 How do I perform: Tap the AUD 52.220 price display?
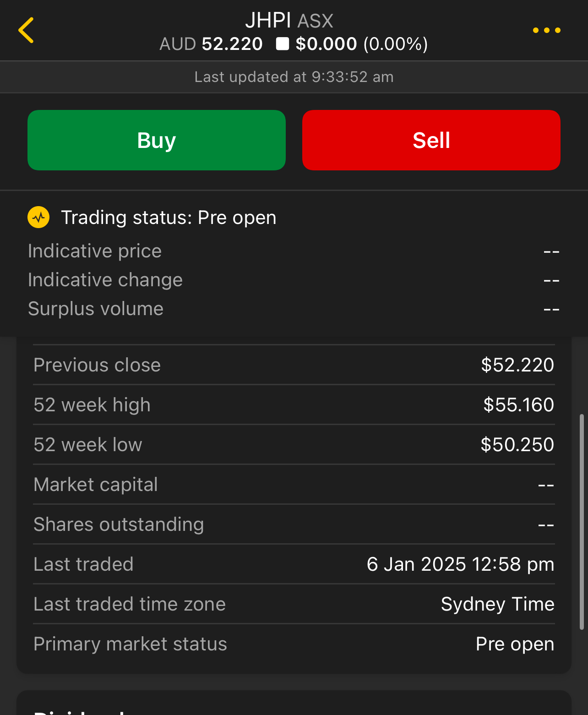point(211,44)
